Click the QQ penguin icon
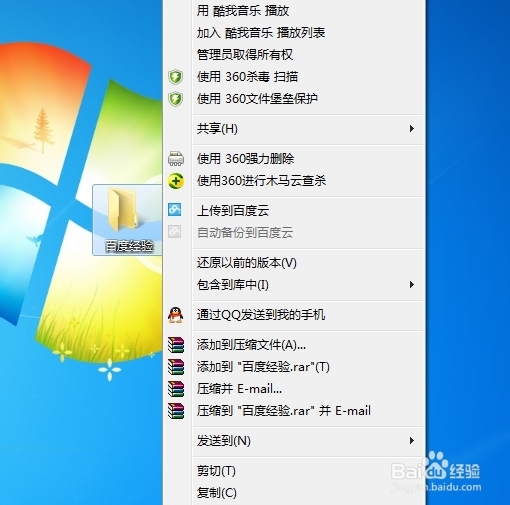Image resolution: width=510 pixels, height=505 pixels. click(x=175, y=315)
